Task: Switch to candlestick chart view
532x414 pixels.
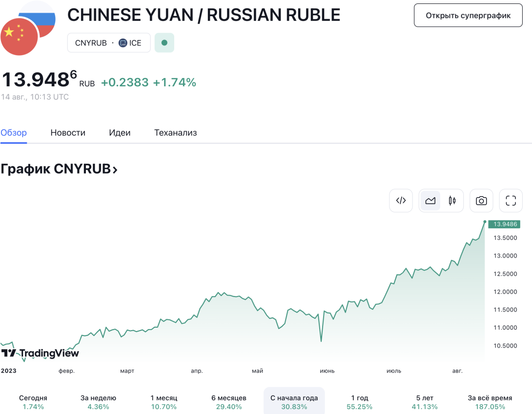Action: point(452,200)
